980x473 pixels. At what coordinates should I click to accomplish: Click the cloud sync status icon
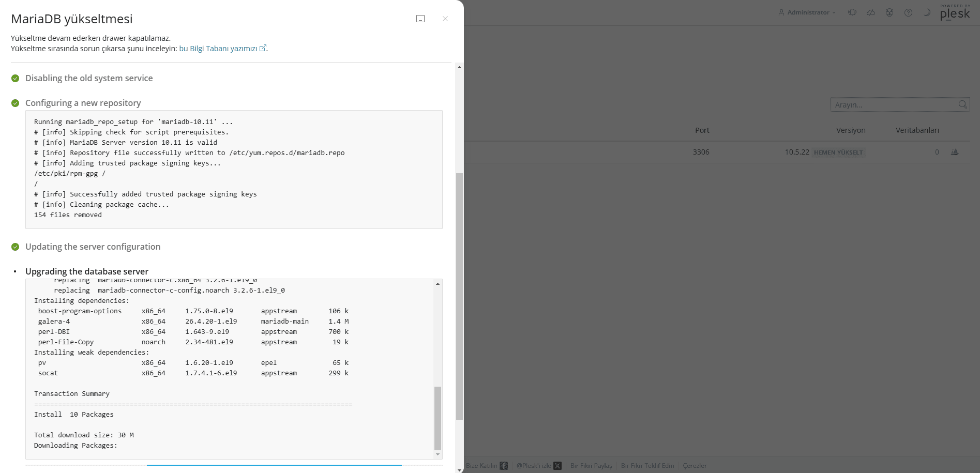[x=871, y=12]
